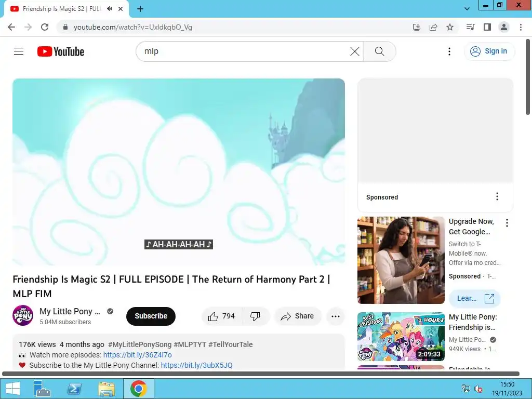Dislike the video

pyautogui.click(x=256, y=316)
